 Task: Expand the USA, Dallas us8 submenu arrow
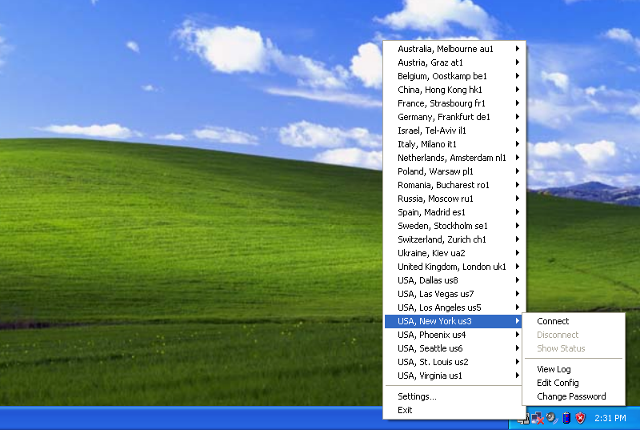(517, 280)
